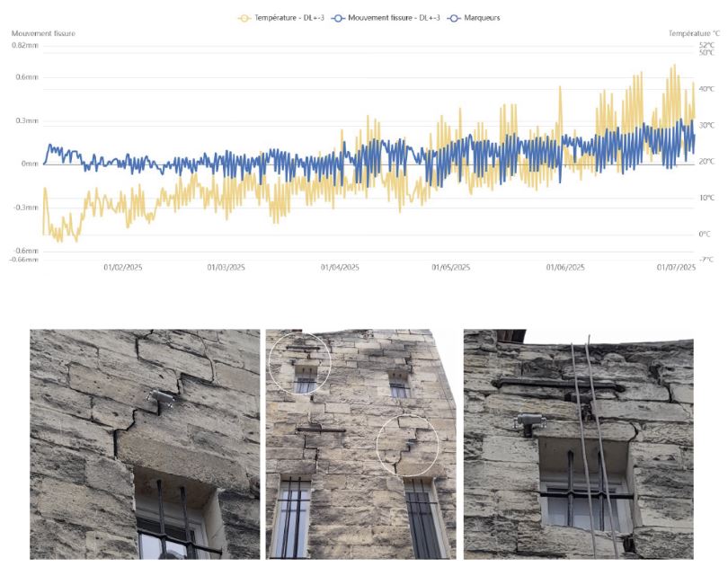Open the left crack sensor close-up photo
The width and height of the screenshot is (728, 576).
(x=145, y=444)
